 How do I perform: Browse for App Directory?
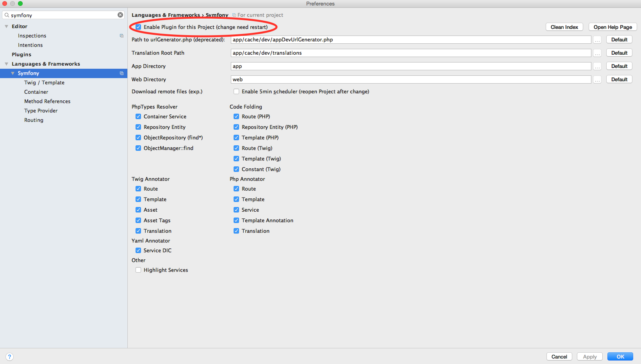click(x=597, y=66)
